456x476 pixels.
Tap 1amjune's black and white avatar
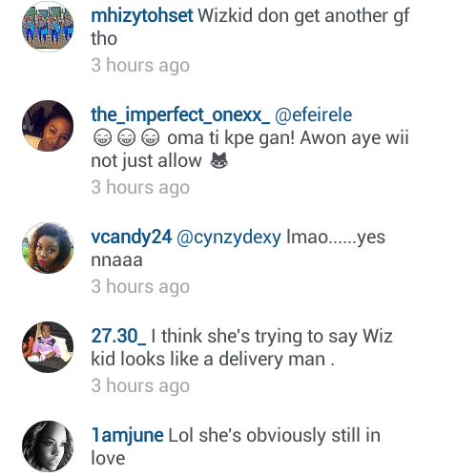[x=48, y=446]
